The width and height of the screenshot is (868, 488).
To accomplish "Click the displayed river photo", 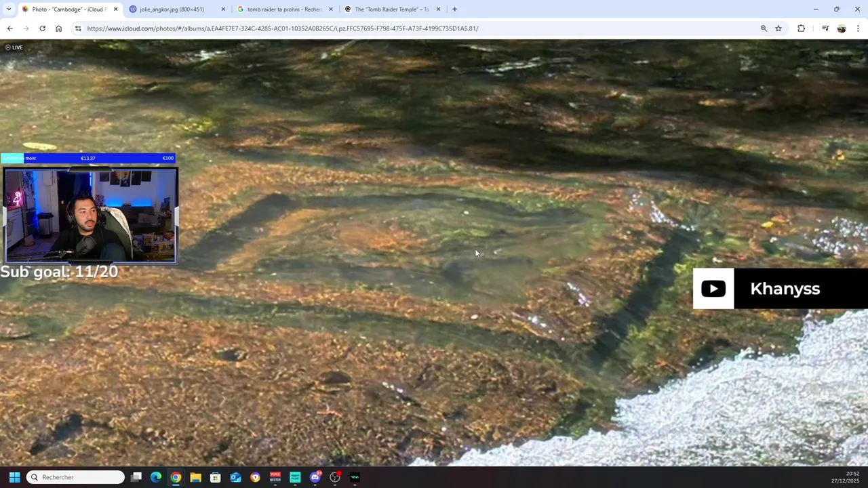I will pos(434,252).
